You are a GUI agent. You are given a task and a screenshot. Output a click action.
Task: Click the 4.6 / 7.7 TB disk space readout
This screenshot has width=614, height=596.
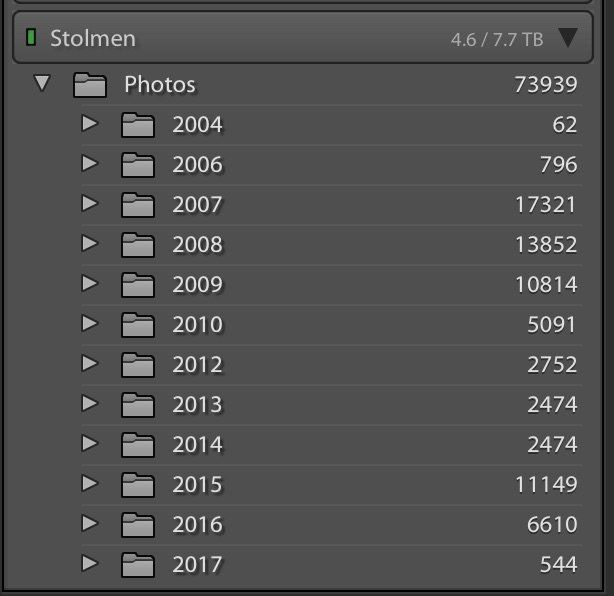pyautogui.click(x=496, y=40)
